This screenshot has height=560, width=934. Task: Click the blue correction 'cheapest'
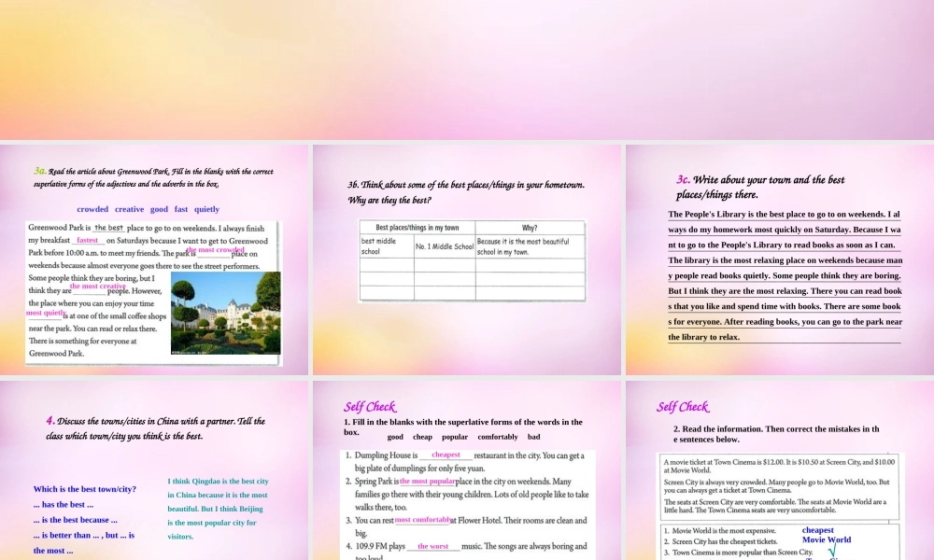(818, 530)
